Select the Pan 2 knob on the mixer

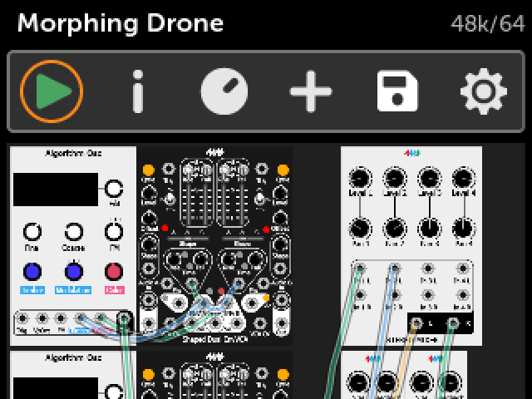pos(395,229)
